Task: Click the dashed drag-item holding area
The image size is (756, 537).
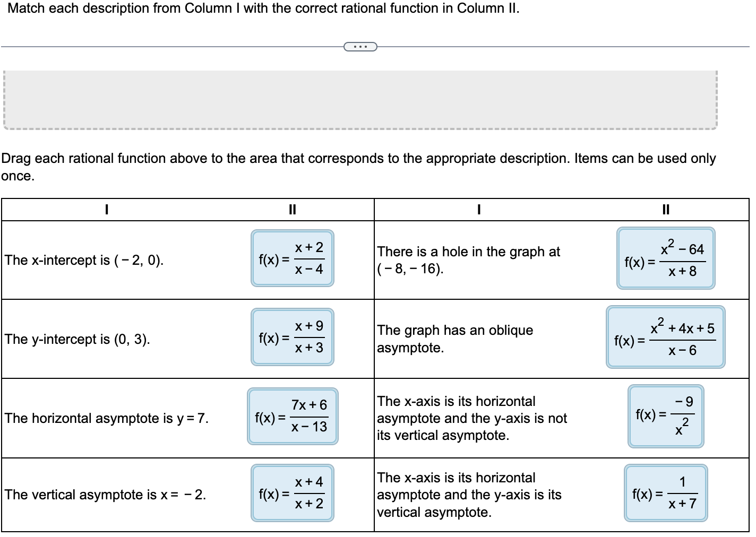Action: (360, 98)
